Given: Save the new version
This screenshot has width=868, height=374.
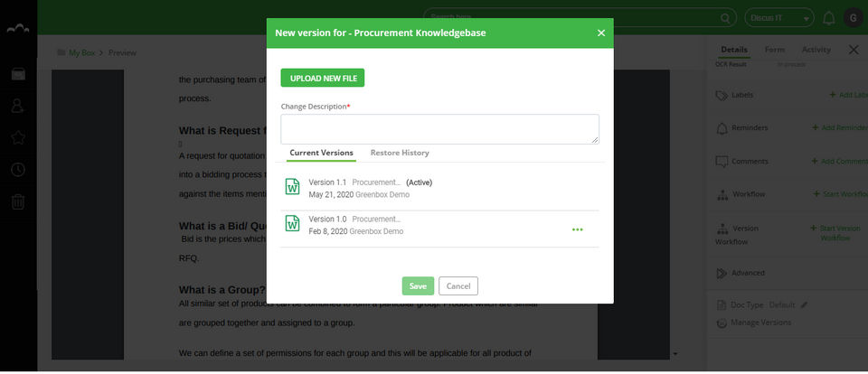Looking at the screenshot, I should coord(418,286).
